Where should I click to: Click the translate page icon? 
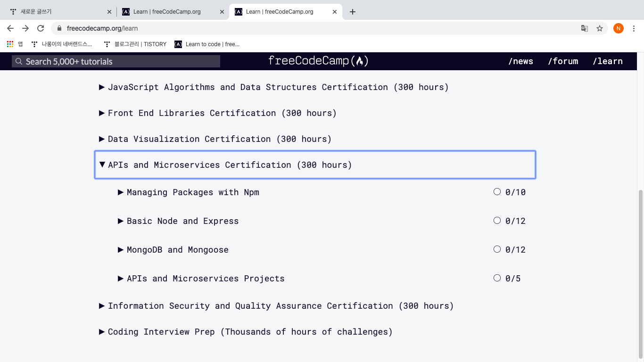click(585, 28)
